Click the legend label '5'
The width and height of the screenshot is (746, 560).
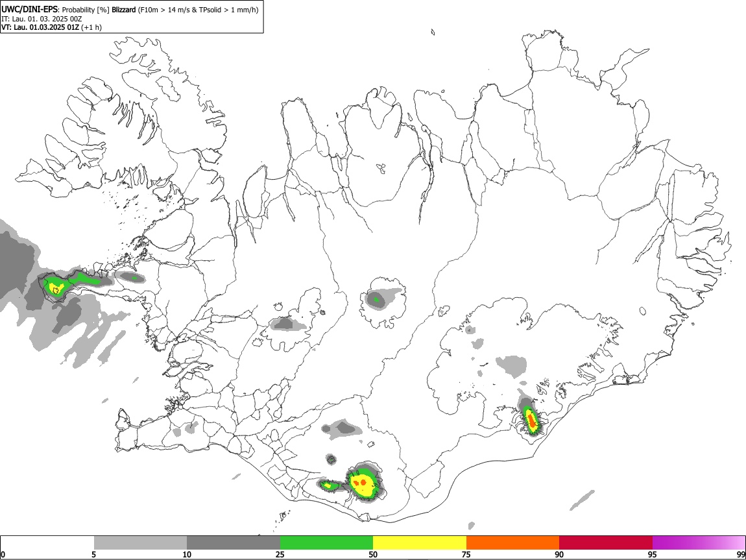93,554
